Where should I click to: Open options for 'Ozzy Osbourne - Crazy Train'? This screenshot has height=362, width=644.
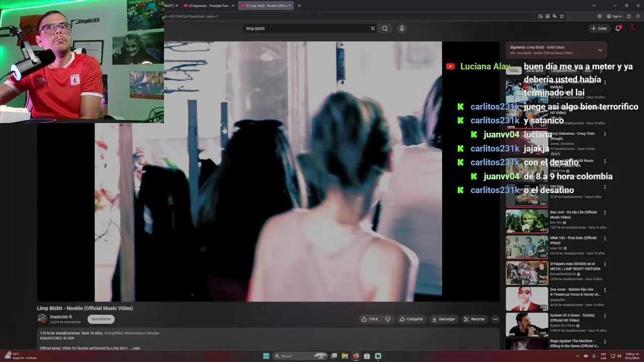[x=605, y=134]
